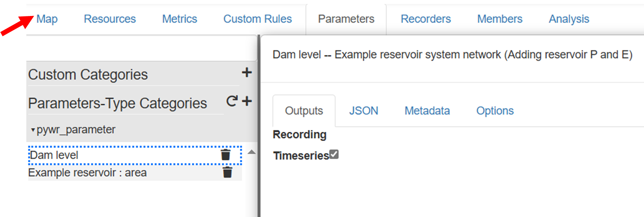Show the JSON view of Dam level
This screenshot has height=217, width=644.
pyautogui.click(x=363, y=111)
